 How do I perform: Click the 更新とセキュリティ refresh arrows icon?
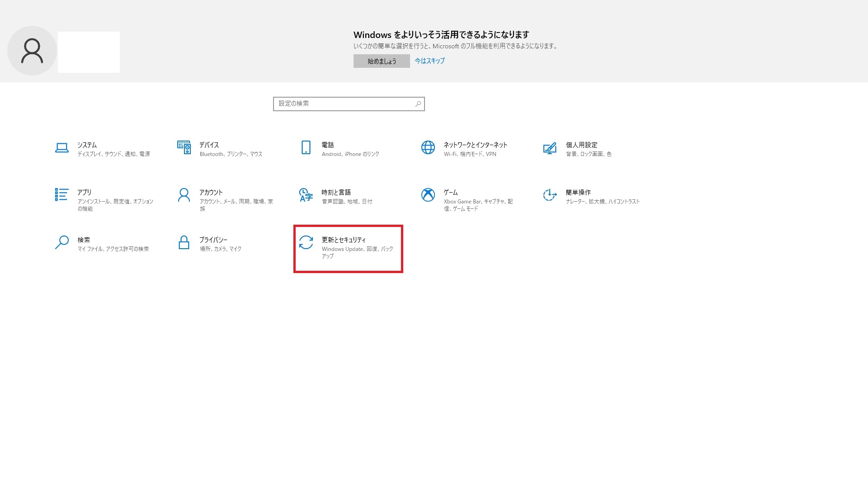click(306, 242)
